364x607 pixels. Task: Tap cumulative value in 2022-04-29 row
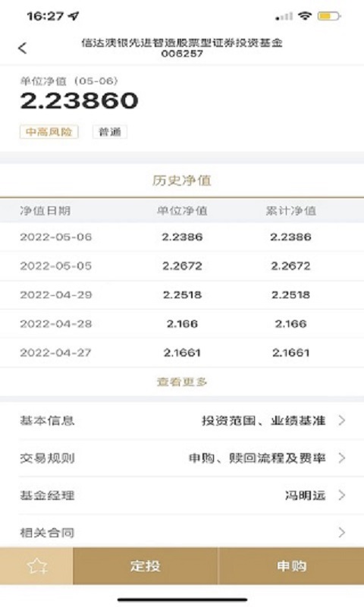click(x=291, y=295)
